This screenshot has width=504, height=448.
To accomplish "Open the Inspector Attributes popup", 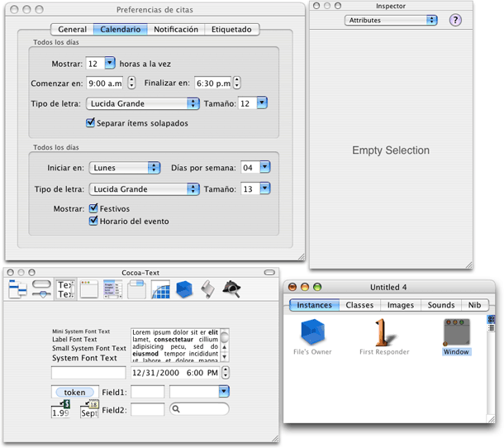I will tap(391, 21).
